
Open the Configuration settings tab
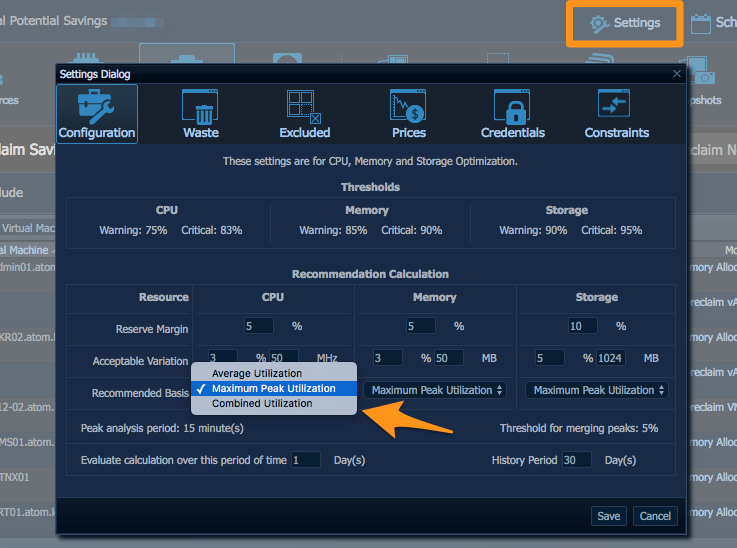click(x=97, y=114)
